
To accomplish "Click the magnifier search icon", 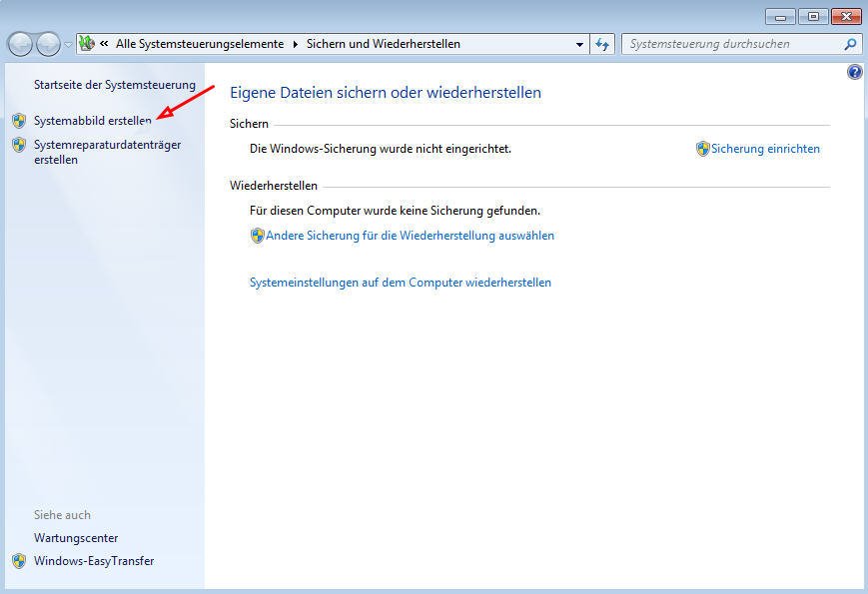I will click(851, 44).
